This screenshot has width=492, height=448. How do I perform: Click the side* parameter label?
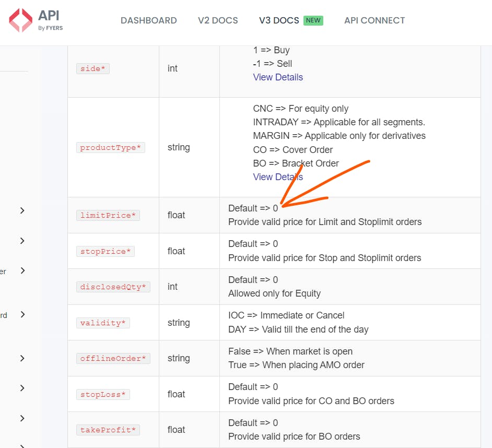click(93, 68)
